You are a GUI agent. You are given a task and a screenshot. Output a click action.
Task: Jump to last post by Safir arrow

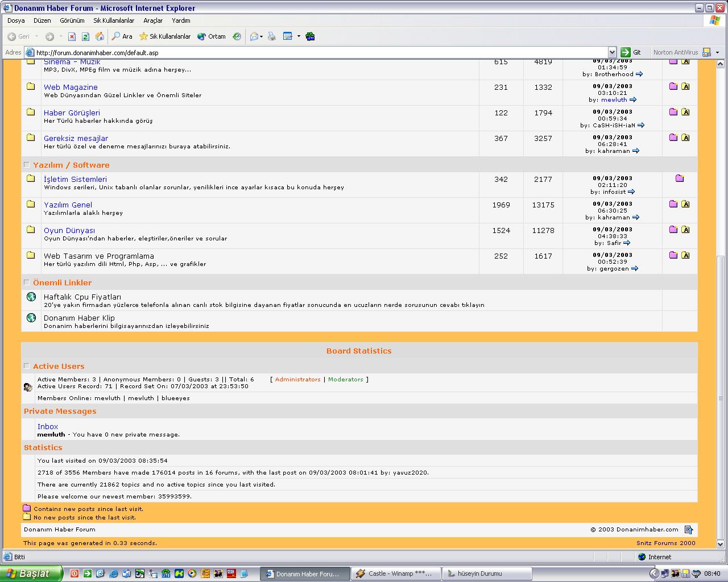627,243
